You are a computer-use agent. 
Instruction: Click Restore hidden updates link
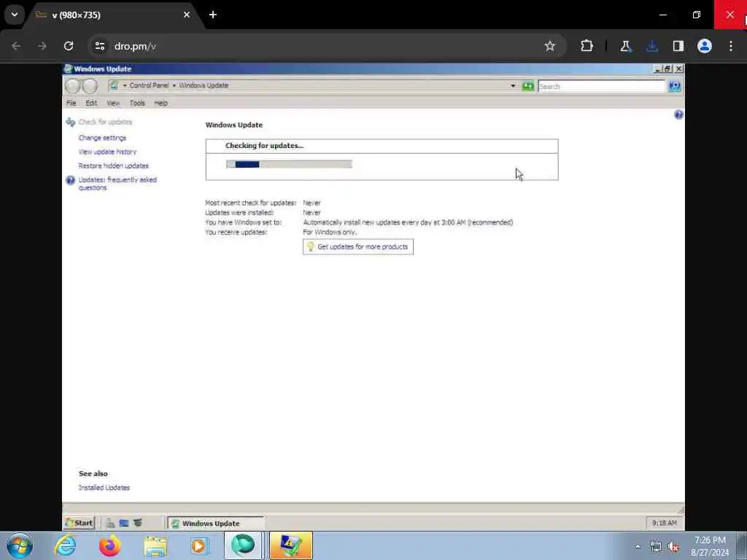coord(113,166)
